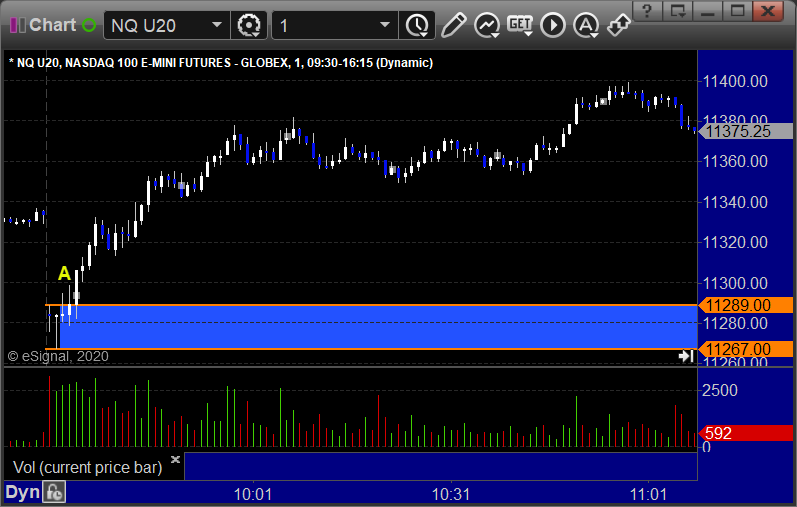Open the studies chart-line icon
This screenshot has width=797, height=507.
tap(487, 25)
